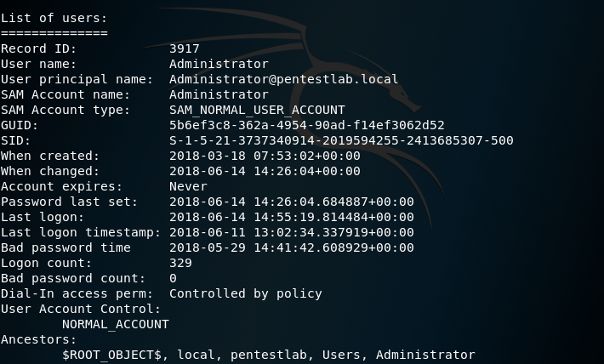This screenshot has height=364, width=604.
Task: Click the Account expires value Never
Action: pyautogui.click(x=188, y=186)
